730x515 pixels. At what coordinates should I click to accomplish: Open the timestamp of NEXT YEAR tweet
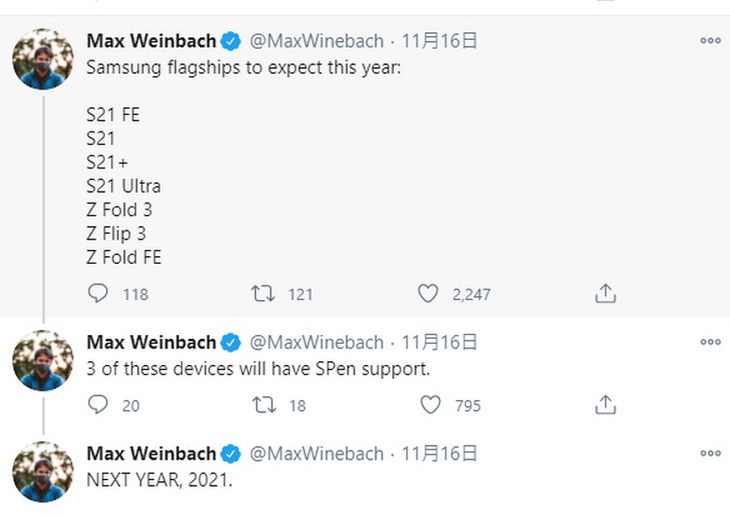pyautogui.click(x=439, y=453)
